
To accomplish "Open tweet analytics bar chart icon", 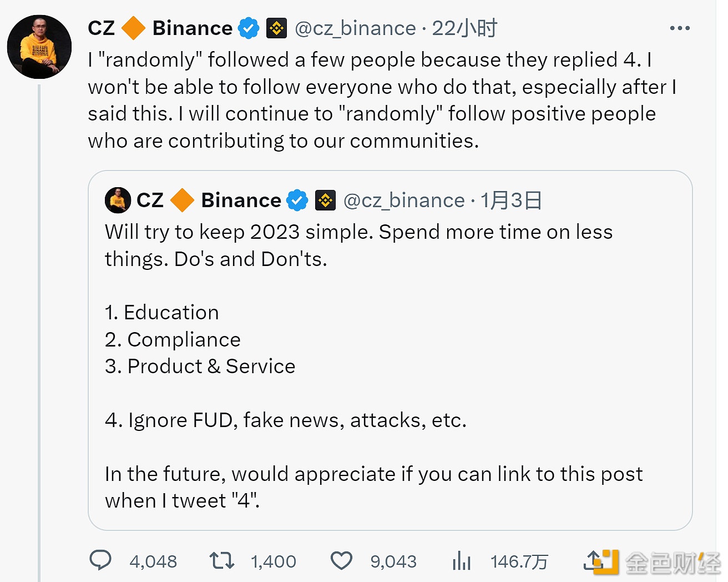I will point(461,560).
